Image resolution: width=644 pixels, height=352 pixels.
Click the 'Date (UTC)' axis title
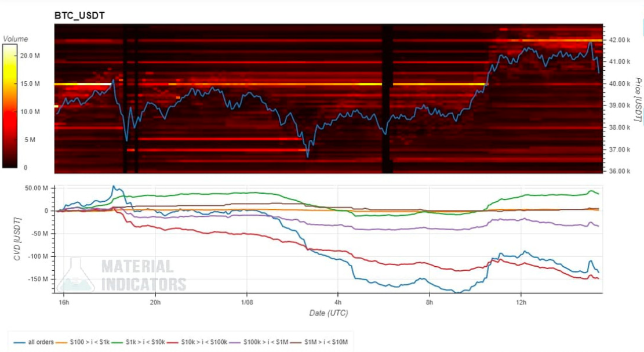coord(329,313)
